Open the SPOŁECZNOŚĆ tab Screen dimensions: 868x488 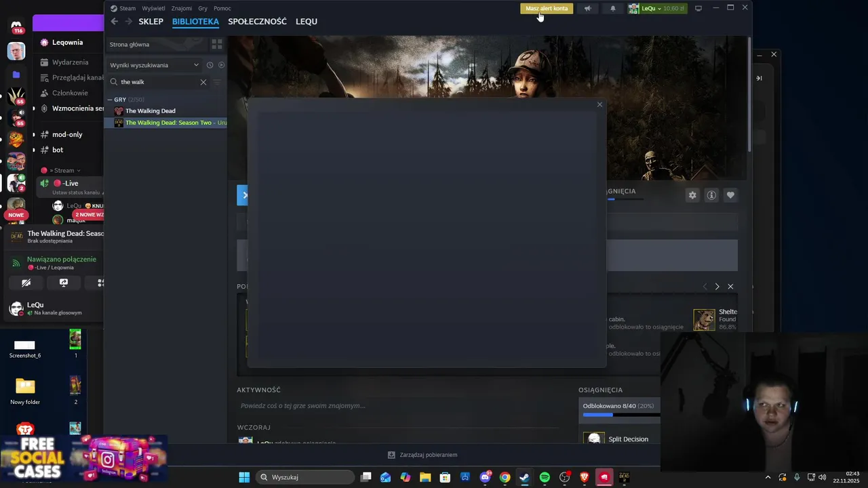[257, 21]
